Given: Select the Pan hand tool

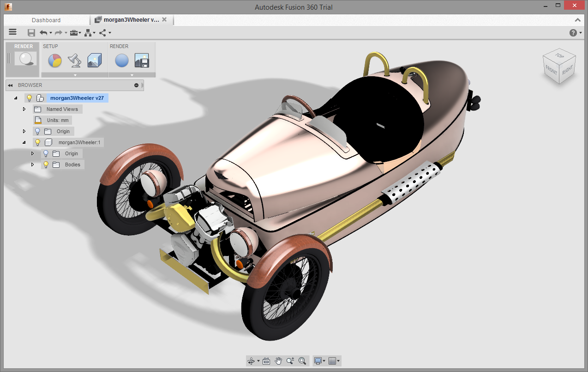Looking at the screenshot, I should [x=278, y=361].
